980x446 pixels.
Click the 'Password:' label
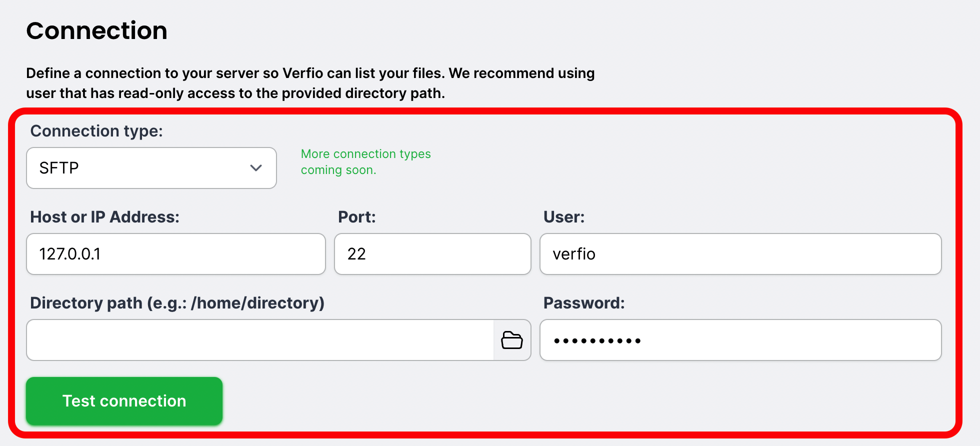pyautogui.click(x=584, y=303)
